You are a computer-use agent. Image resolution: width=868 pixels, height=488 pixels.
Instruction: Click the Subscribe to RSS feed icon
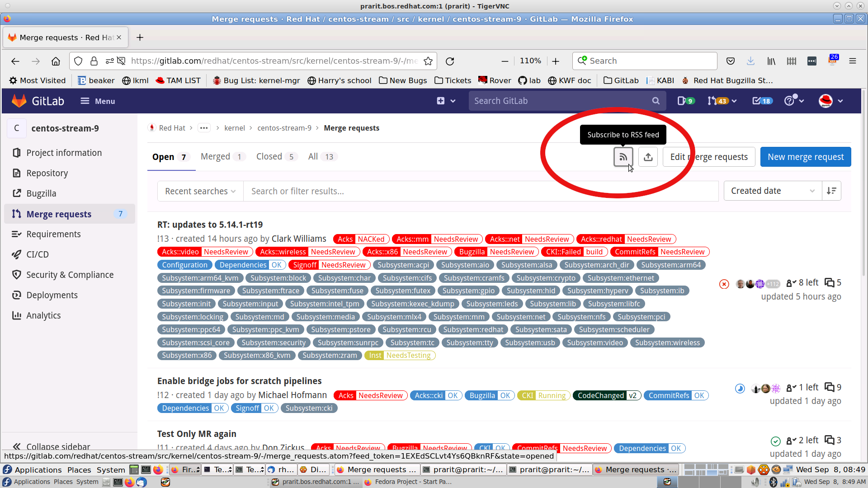coord(623,157)
